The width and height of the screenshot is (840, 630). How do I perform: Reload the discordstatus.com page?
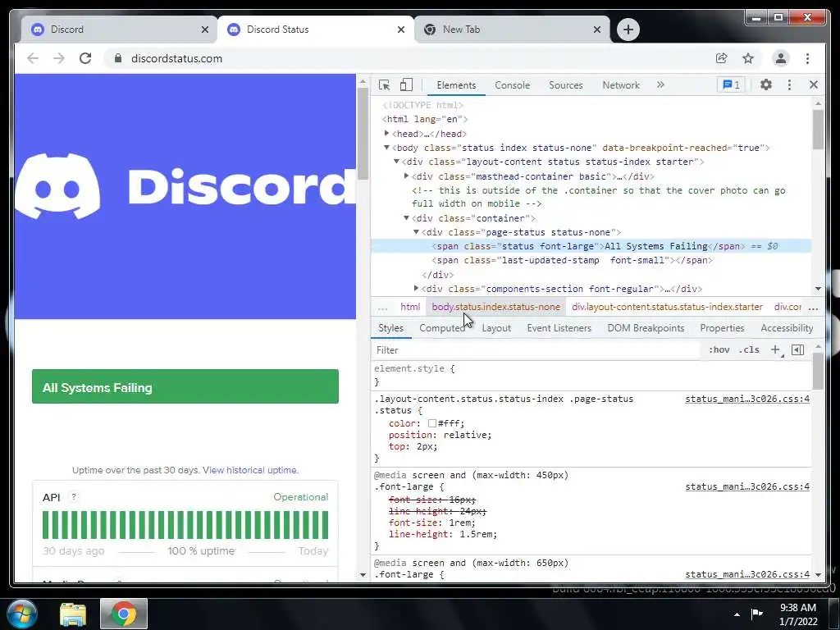pos(85,58)
